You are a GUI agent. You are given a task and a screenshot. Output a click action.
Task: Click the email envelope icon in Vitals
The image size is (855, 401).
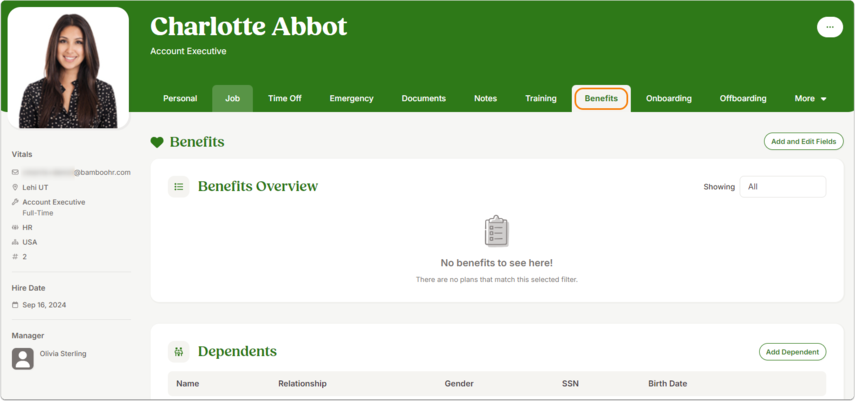(x=15, y=172)
